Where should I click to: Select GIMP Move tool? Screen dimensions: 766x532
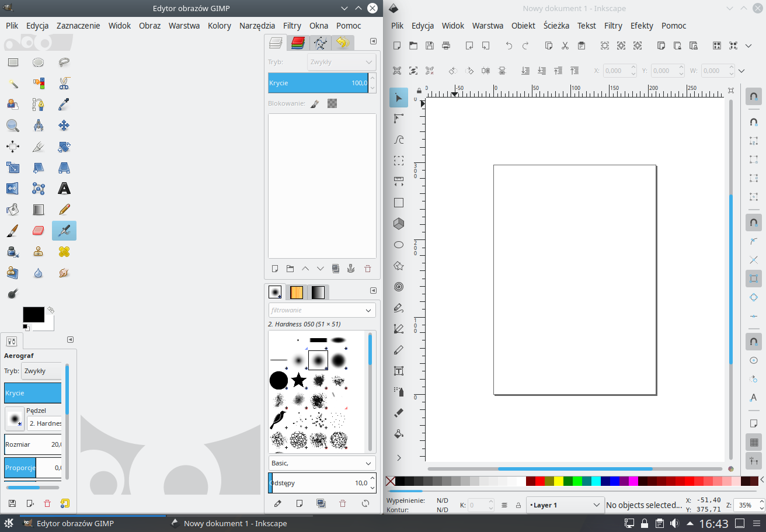pyautogui.click(x=64, y=125)
